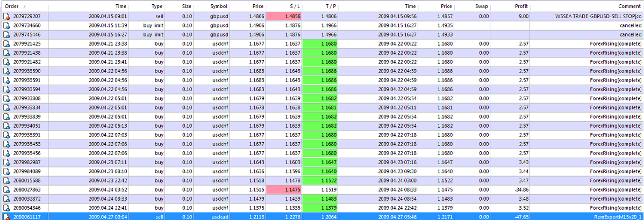
Task: Click the icon of order 2079933594
Action: coord(6,89)
